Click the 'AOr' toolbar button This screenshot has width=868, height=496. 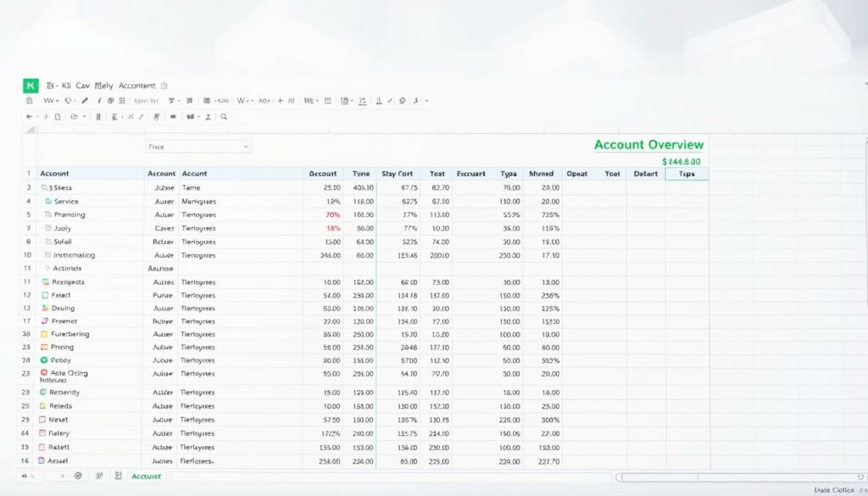click(264, 101)
